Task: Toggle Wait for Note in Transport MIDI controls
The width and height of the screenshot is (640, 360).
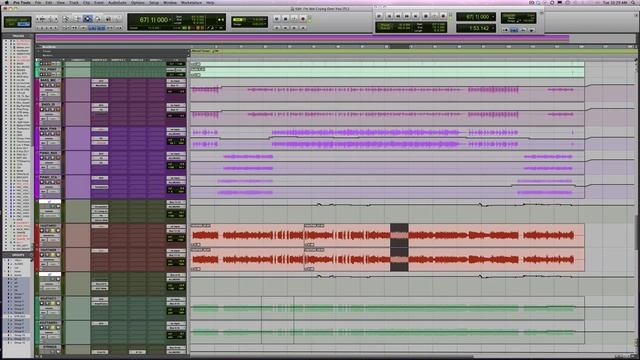Action: pos(506,30)
